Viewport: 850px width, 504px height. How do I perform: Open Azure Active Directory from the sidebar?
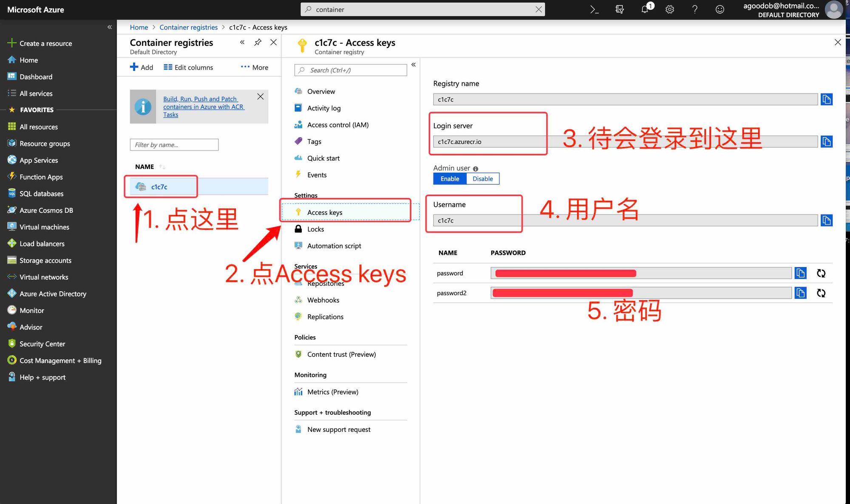coord(53,293)
